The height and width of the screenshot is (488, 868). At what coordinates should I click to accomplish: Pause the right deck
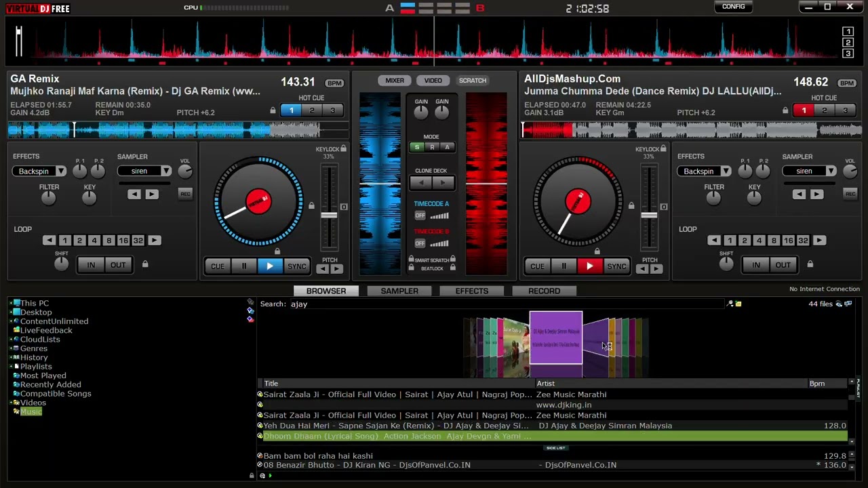click(564, 266)
